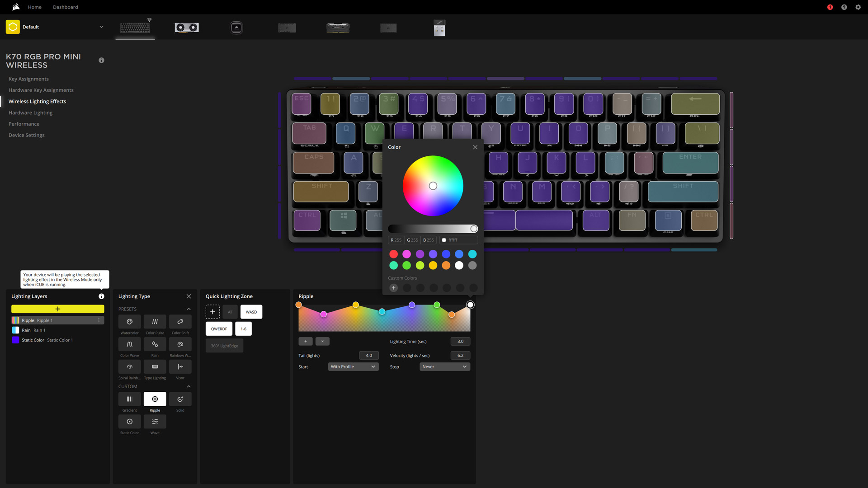Add a new lighting layer with yellow plus button
Screen dimensions: 868x488
(x=58, y=309)
